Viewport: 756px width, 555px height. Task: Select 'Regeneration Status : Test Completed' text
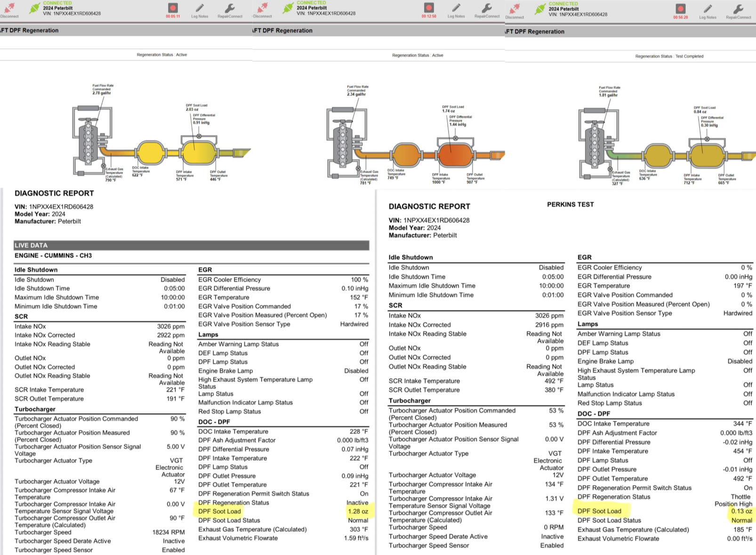tap(669, 56)
